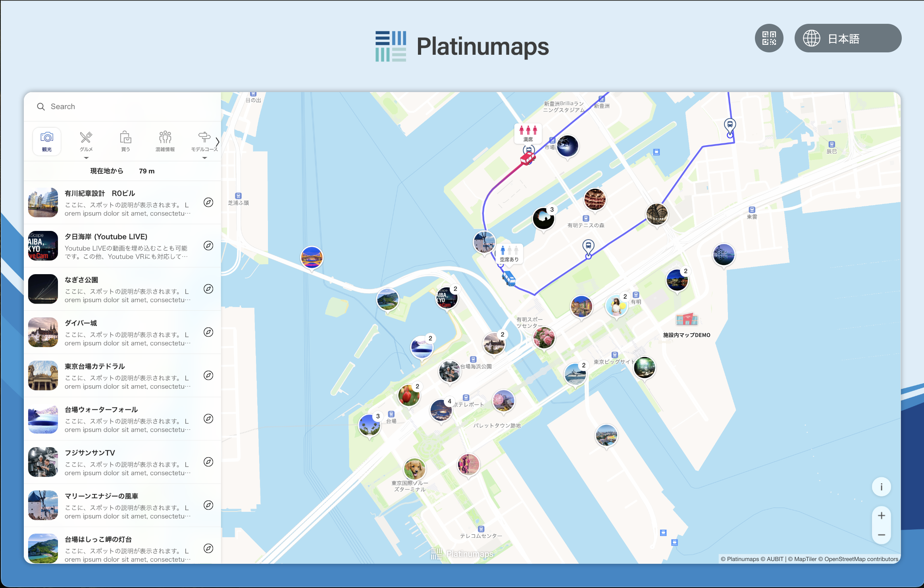Zoom out the map with minus
The image size is (924, 588).
click(x=881, y=535)
